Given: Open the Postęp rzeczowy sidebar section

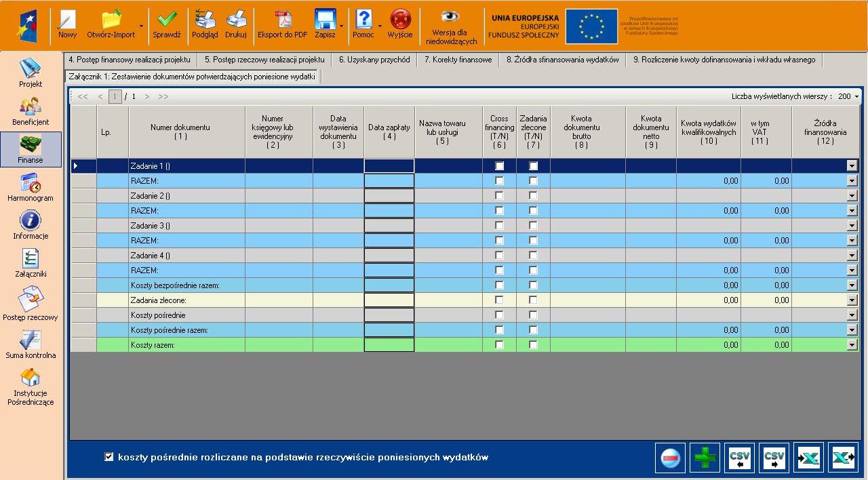Looking at the screenshot, I should coord(31,302).
